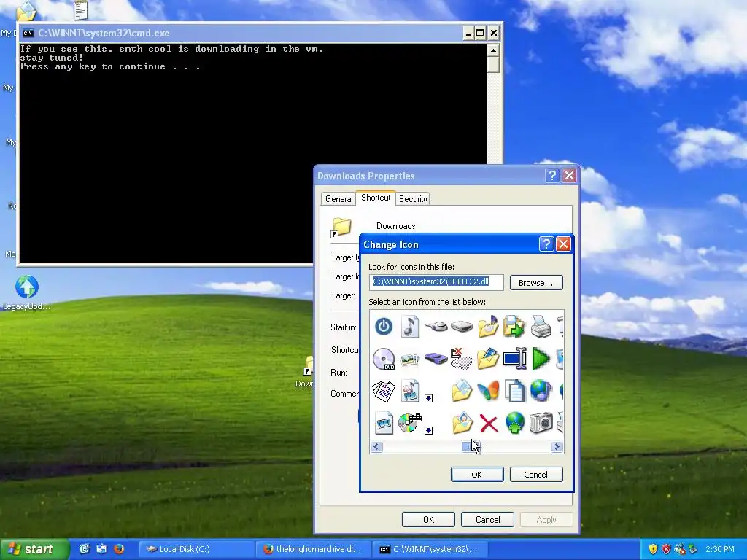The image size is (747, 560).
Task: Select the gray external drive icon
Action: (x=462, y=327)
